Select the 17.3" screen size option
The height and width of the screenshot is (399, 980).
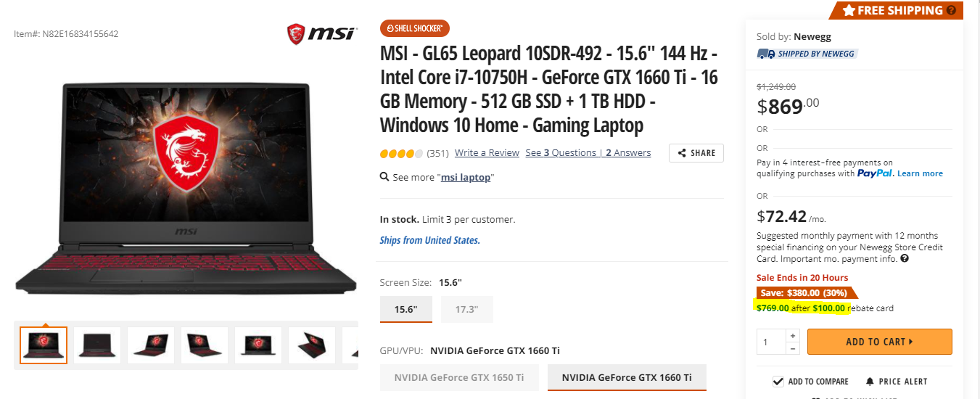point(467,309)
